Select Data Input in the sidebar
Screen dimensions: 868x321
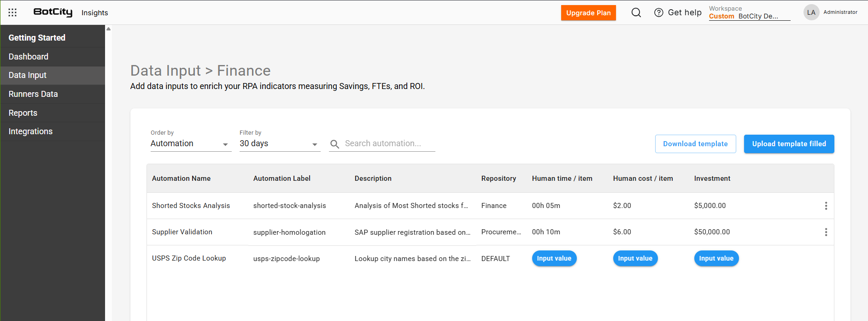tap(53, 75)
